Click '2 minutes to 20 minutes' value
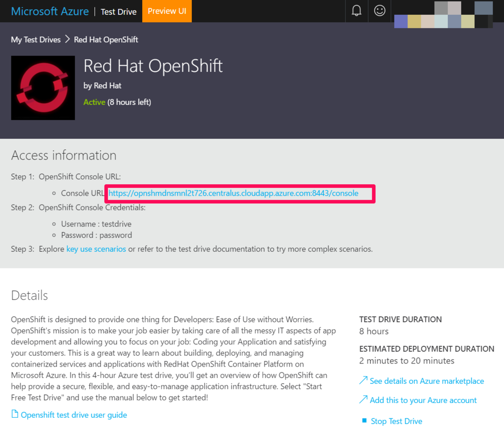The height and width of the screenshot is (436, 504). (407, 361)
